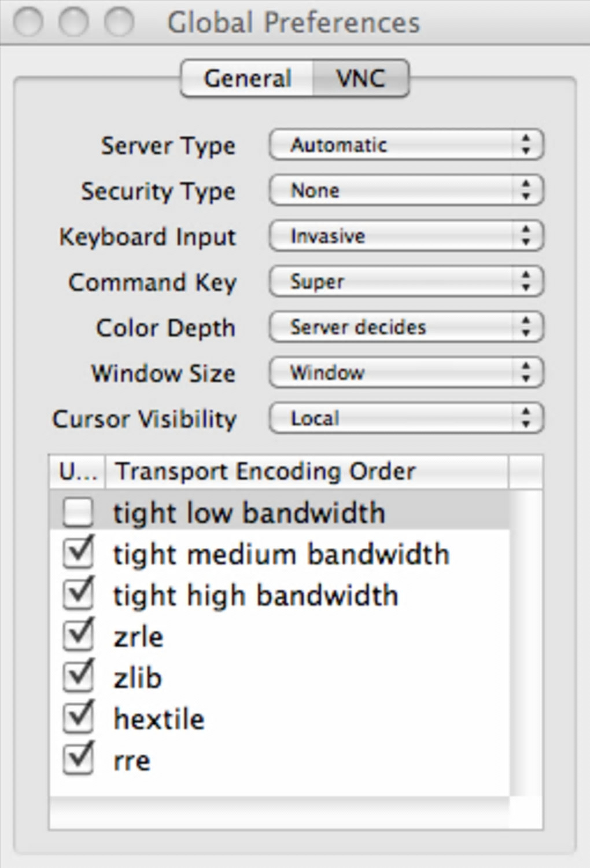Switch to the General tab

click(248, 79)
